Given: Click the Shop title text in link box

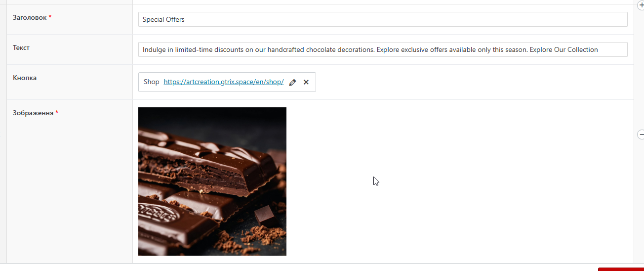Looking at the screenshot, I should pos(151,82).
